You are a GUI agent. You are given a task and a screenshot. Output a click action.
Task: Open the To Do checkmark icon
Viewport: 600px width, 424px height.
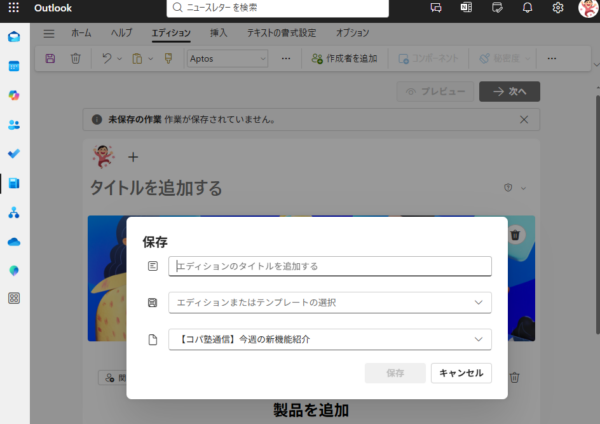pos(14,154)
